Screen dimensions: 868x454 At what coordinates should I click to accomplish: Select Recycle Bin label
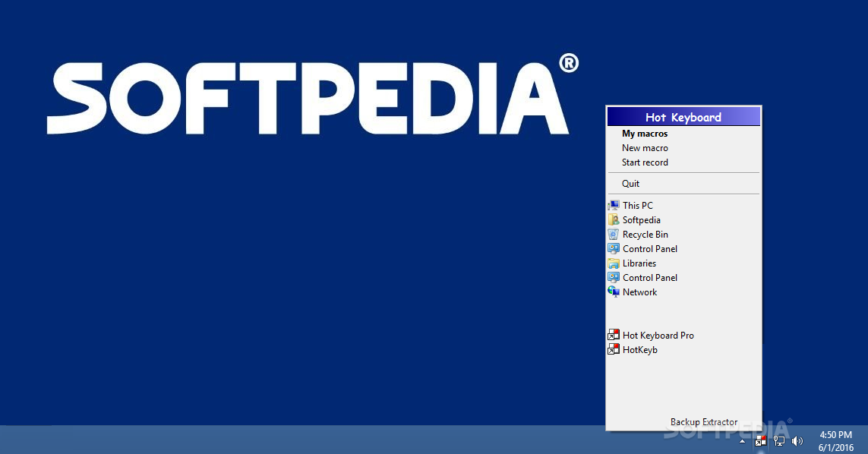[x=645, y=234]
